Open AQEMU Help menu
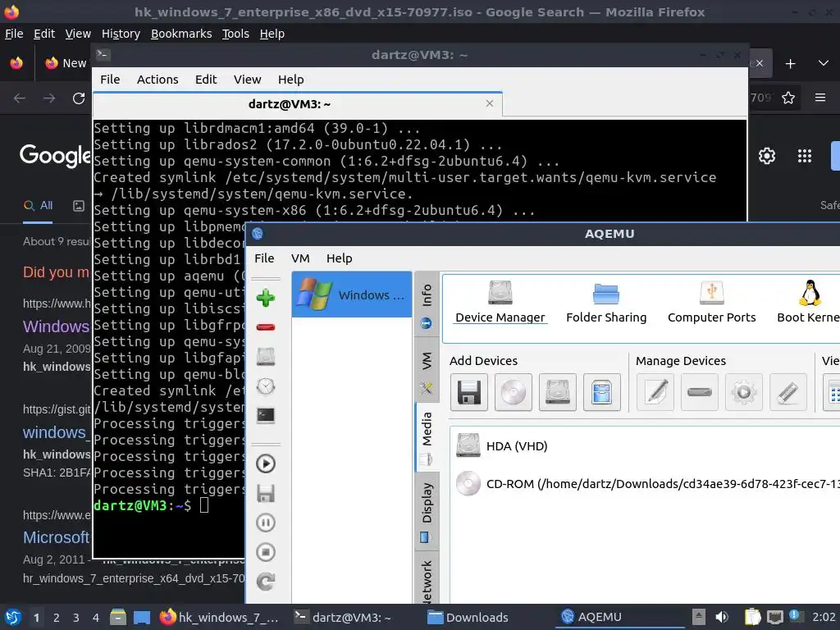The width and height of the screenshot is (840, 630). click(339, 258)
